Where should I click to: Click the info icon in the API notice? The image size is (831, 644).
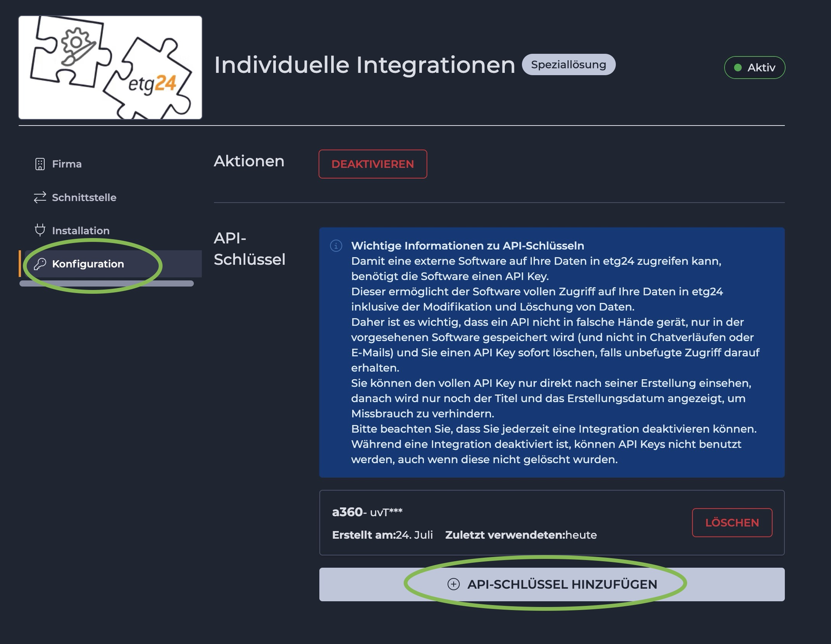(x=336, y=246)
